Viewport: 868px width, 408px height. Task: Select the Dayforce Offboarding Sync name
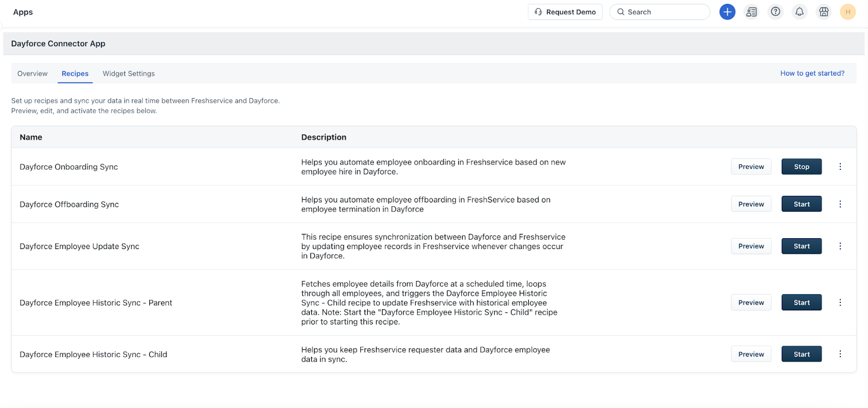(x=69, y=204)
